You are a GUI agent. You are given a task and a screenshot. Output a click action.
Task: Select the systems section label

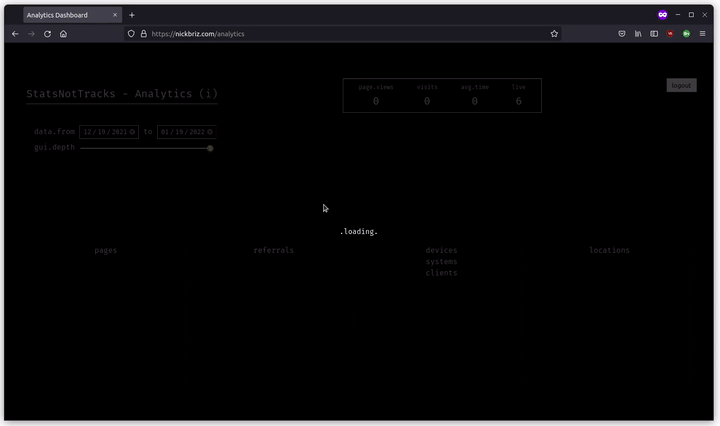pyautogui.click(x=441, y=262)
